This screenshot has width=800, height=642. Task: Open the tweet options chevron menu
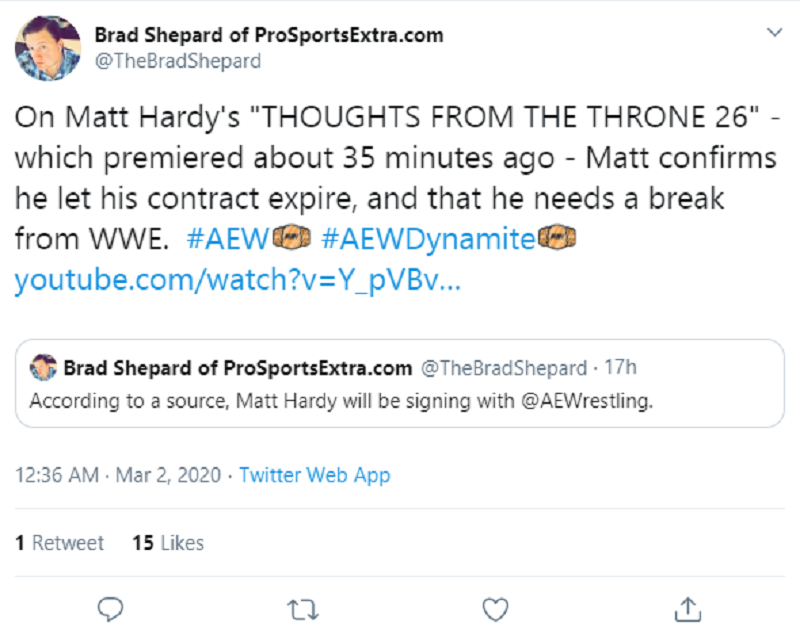(772, 33)
